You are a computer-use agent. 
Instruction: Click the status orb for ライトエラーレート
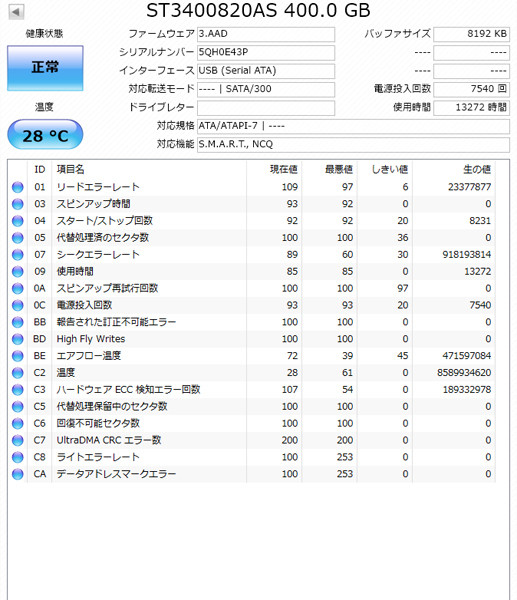(x=18, y=457)
